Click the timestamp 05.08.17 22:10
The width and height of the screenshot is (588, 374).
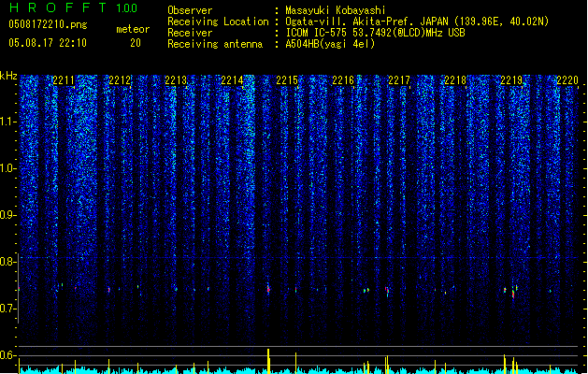pos(48,43)
